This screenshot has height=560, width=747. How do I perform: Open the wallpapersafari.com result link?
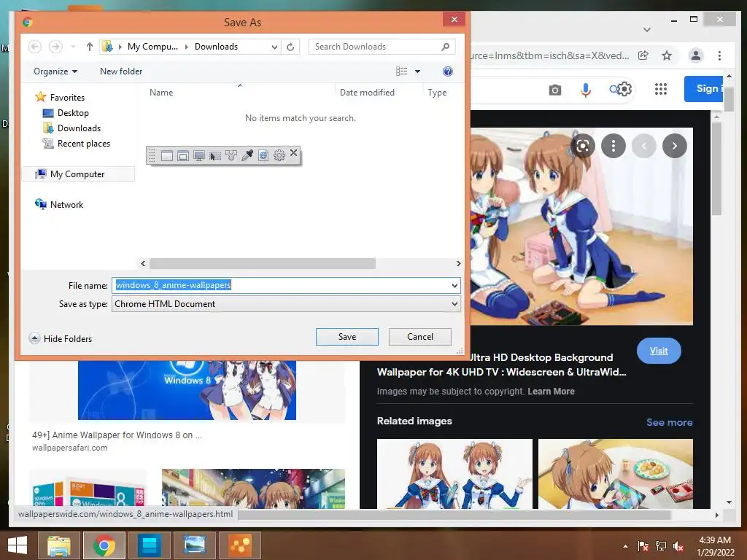(x=69, y=448)
